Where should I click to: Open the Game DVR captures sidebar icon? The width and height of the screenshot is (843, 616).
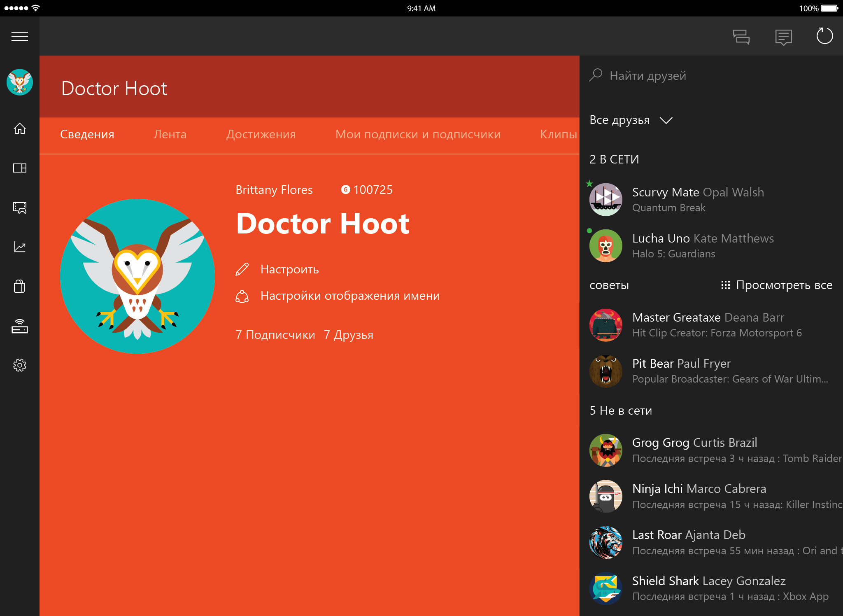point(19,208)
